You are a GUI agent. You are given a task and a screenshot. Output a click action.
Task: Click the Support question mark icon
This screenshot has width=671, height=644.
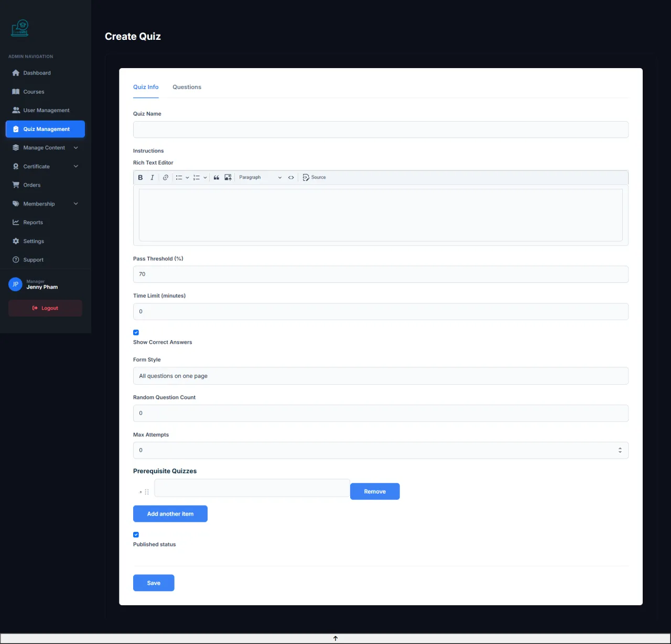click(16, 260)
